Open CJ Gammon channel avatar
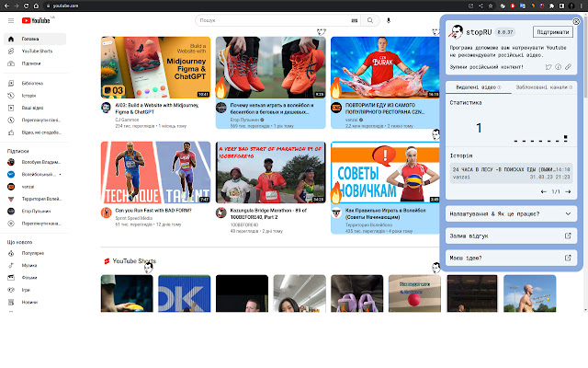The width and height of the screenshot is (588, 368). 107,108
